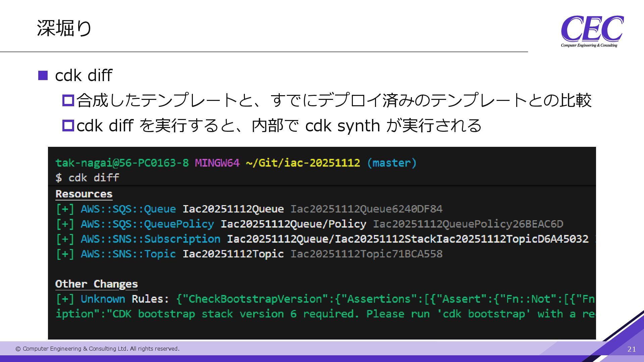Click the Other Changes heading
The height and width of the screenshot is (362, 644).
point(96,284)
